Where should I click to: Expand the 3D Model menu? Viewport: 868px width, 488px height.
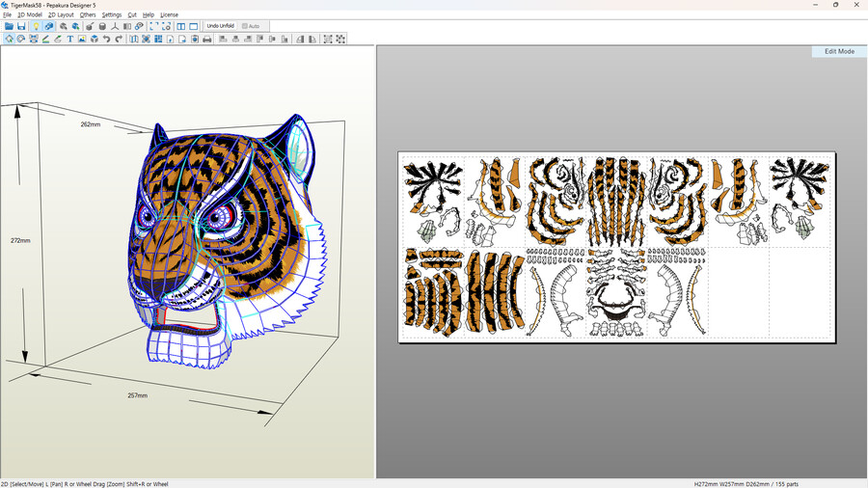(x=30, y=15)
